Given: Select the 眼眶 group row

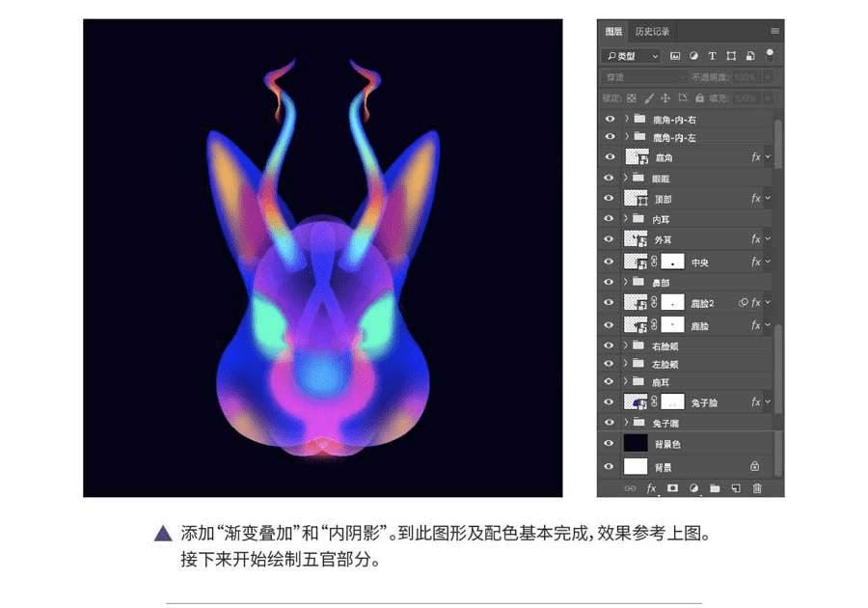Looking at the screenshot, I should pos(687,179).
